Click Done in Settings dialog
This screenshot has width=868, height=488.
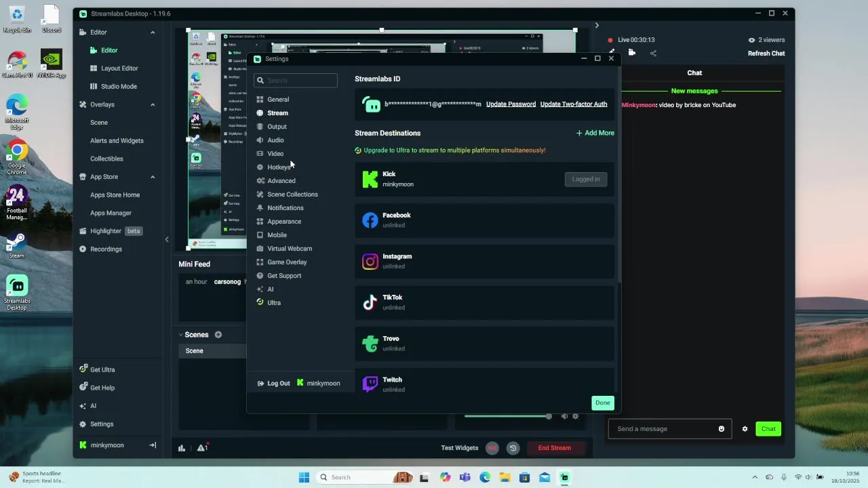[603, 403]
